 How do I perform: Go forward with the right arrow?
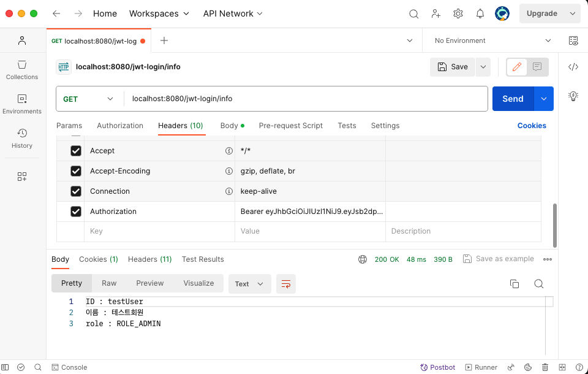[x=78, y=13]
